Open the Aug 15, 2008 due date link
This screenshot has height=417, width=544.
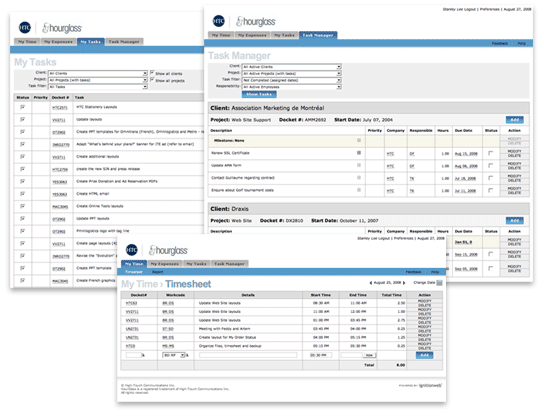click(x=466, y=153)
